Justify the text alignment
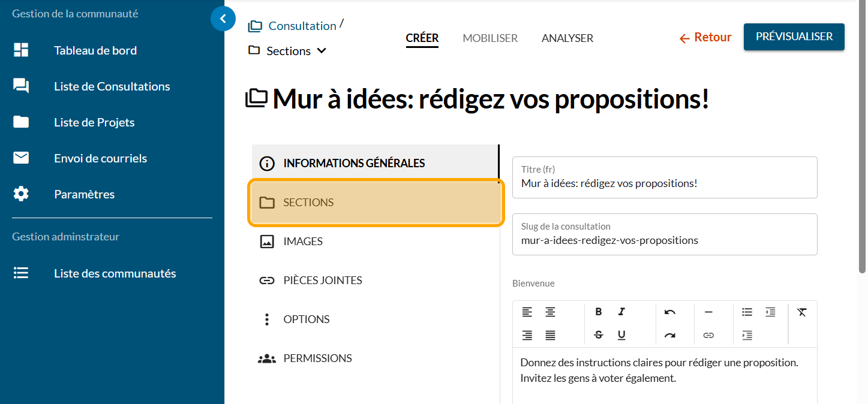Viewport: 868px width, 404px height. pyautogui.click(x=550, y=335)
